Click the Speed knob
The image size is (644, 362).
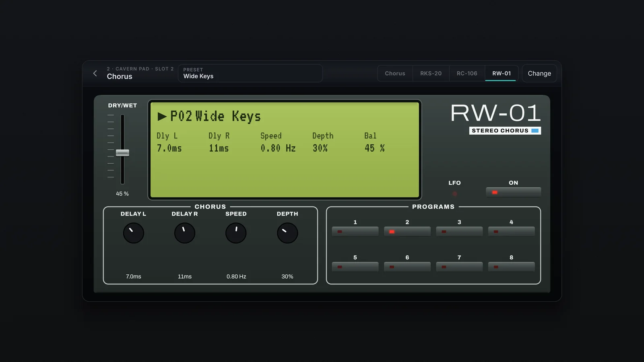[236, 233]
